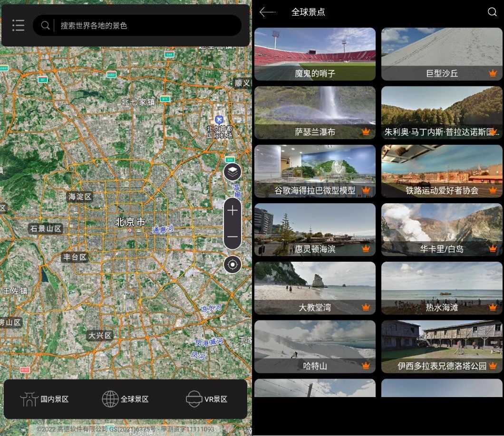Open the 国内景区 tab

pyautogui.click(x=45, y=399)
